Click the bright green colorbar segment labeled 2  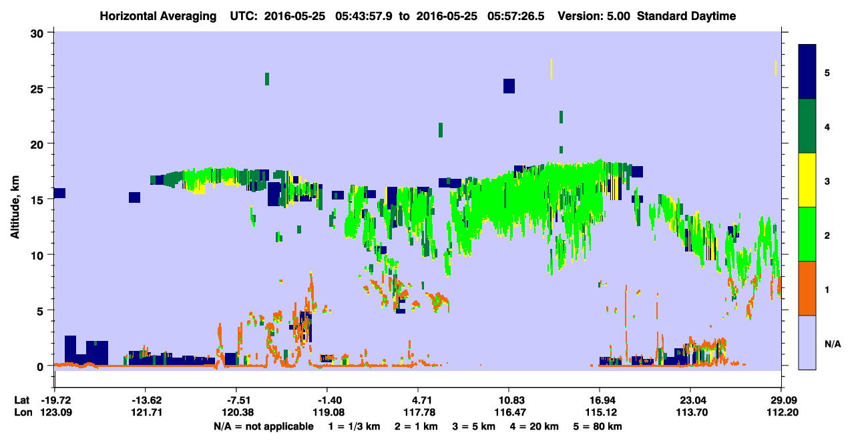tap(807, 234)
